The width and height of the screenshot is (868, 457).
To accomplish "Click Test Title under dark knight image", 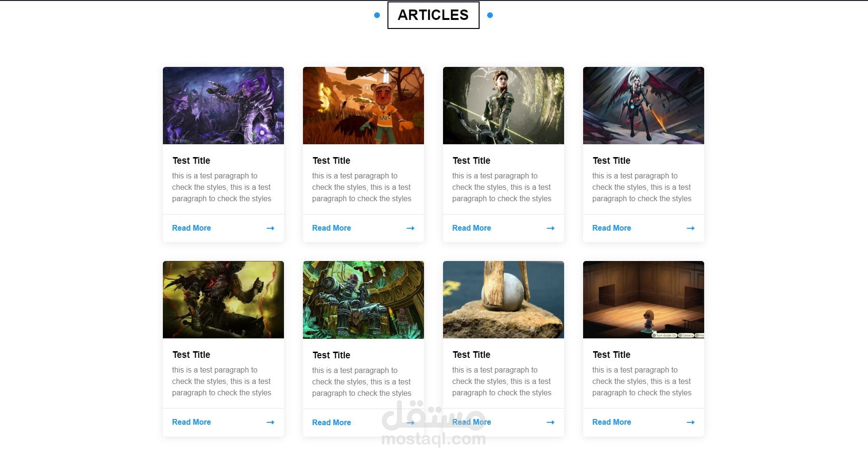I will pyautogui.click(x=191, y=354).
